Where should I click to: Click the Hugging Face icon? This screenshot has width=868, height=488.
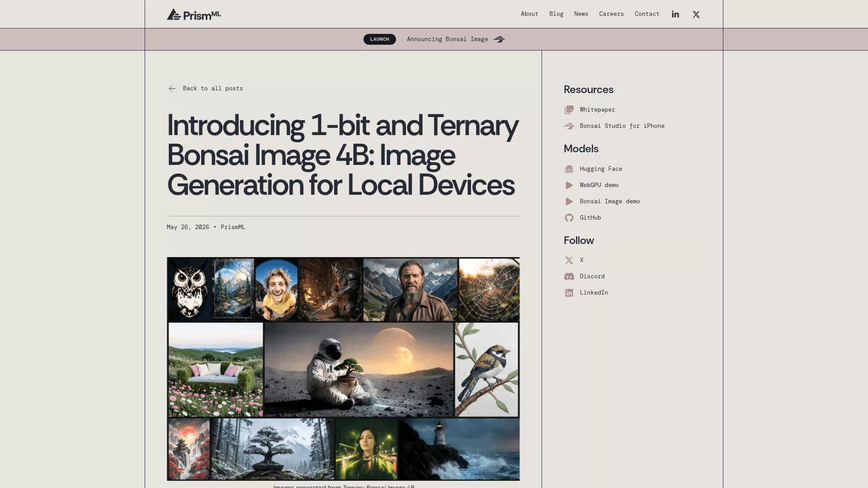click(569, 169)
